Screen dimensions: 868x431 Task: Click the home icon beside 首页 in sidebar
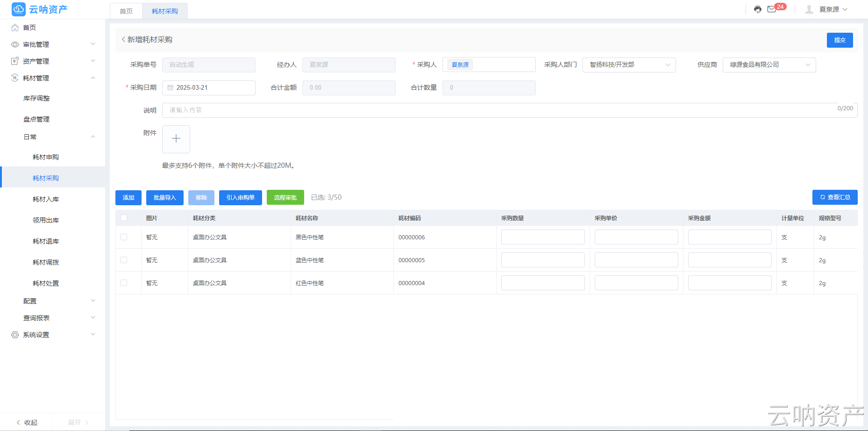(x=15, y=28)
